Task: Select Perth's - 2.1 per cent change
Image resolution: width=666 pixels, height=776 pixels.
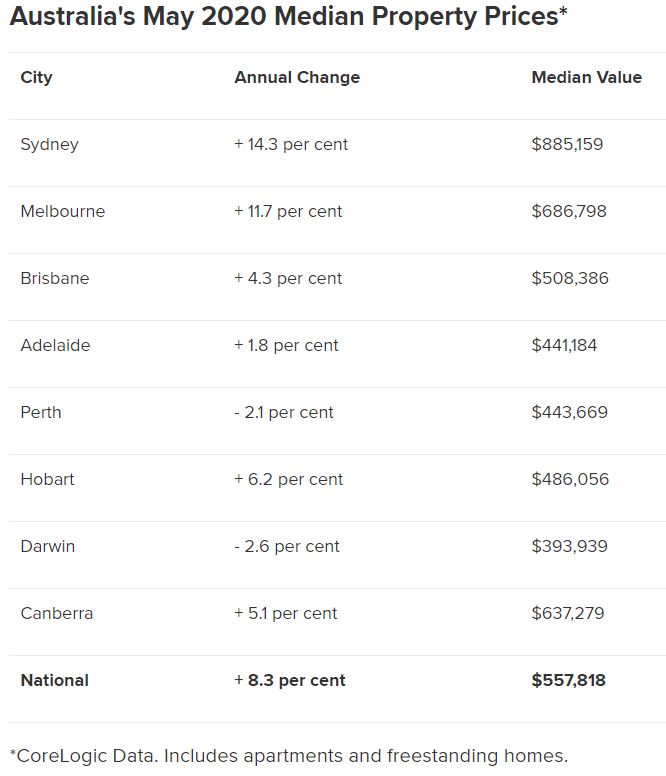Action: (x=284, y=413)
